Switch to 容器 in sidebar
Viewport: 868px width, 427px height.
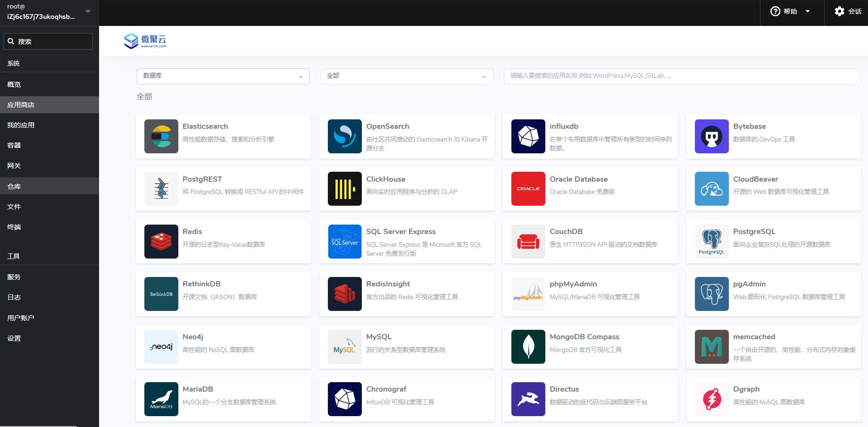pos(14,145)
